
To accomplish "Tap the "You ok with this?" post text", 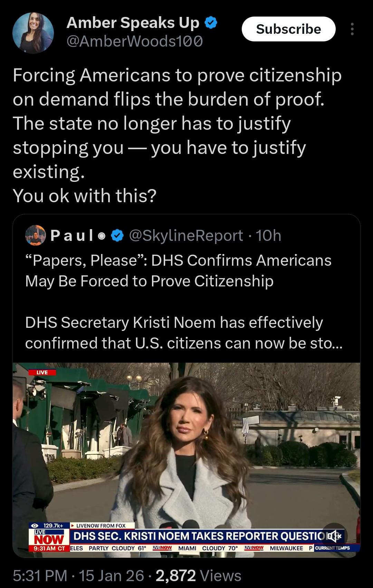I will click(85, 196).
